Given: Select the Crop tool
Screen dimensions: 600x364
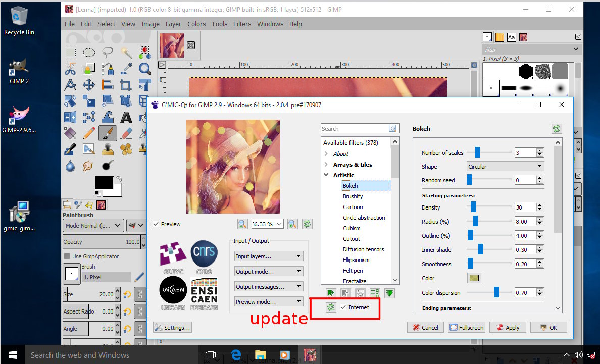Looking at the screenshot, I should [126, 85].
